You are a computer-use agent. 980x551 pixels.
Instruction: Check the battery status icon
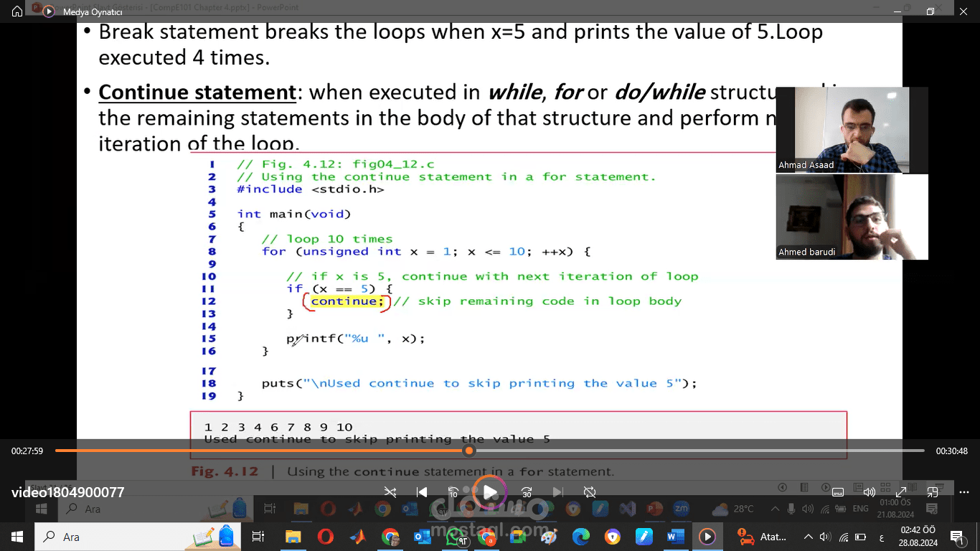[860, 537]
